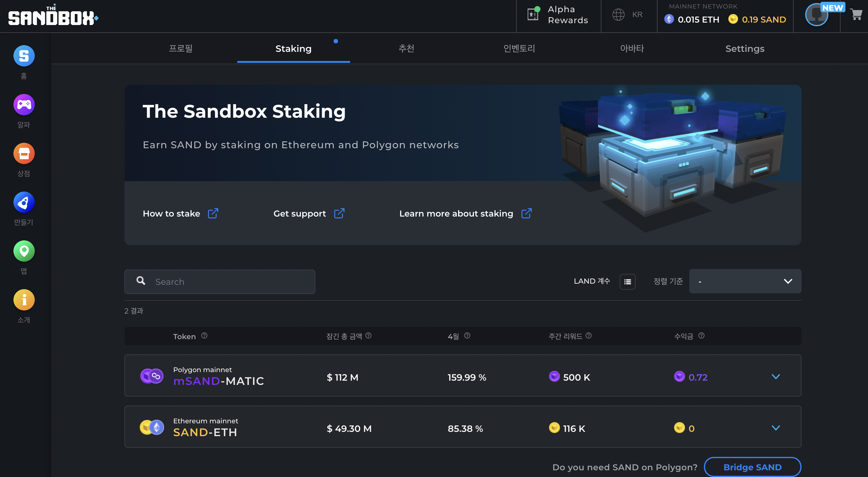This screenshot has height=477, width=868.
Task: Open the user avatar profile
Action: click(x=817, y=15)
